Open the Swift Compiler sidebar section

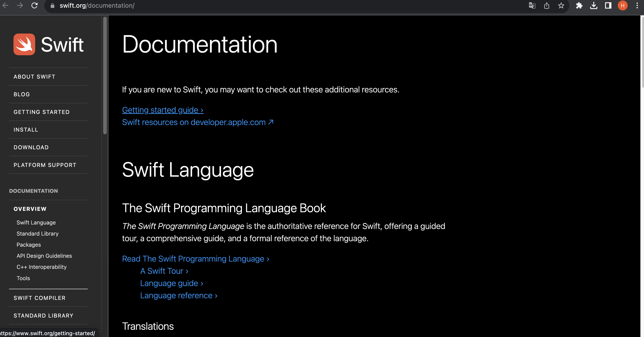(x=40, y=298)
